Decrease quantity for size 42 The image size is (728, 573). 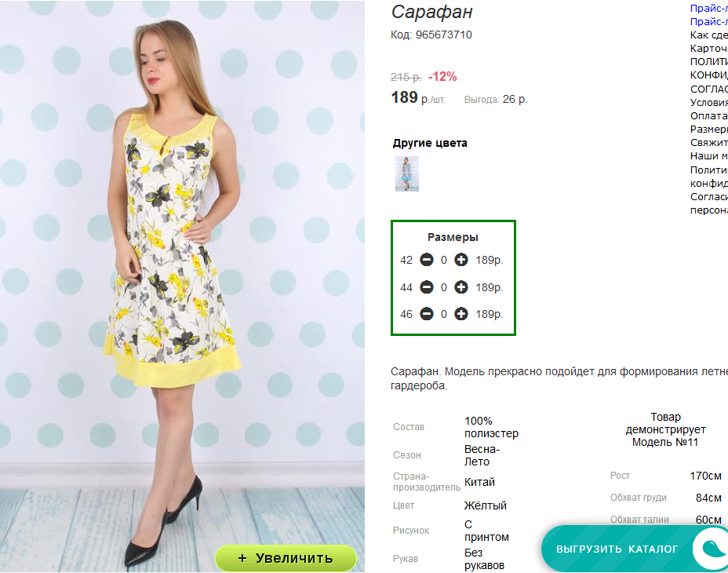click(427, 260)
